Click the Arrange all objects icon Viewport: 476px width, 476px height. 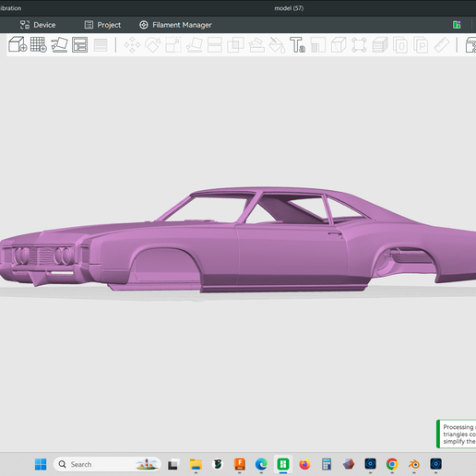coord(80,45)
